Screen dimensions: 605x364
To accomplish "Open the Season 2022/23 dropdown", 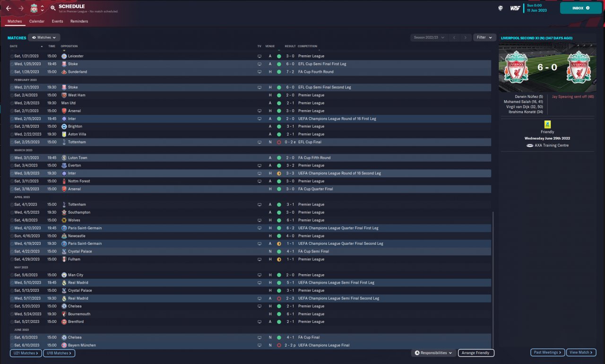I will 428,37.
